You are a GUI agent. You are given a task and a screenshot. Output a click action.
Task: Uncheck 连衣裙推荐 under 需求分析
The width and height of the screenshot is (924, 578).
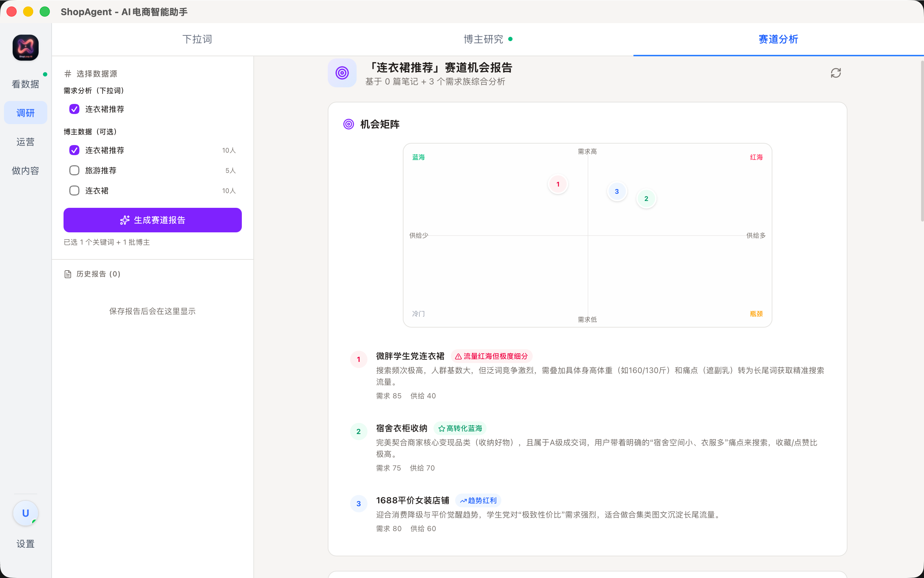pyautogui.click(x=74, y=109)
